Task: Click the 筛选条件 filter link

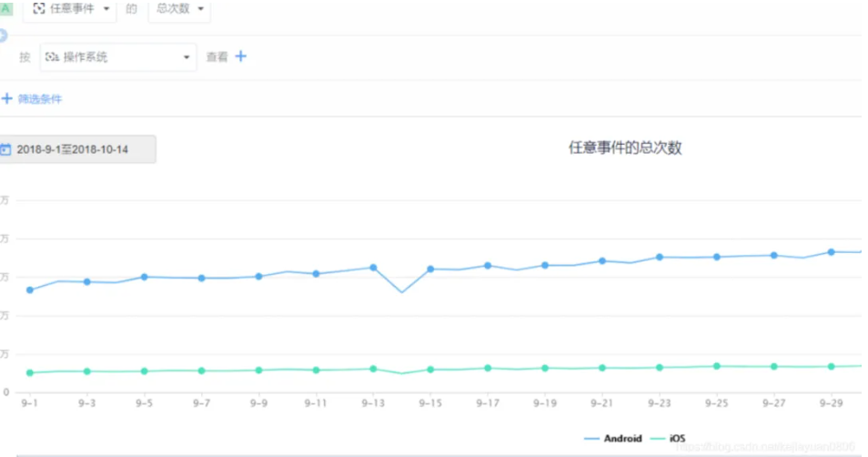Action: 40,98
